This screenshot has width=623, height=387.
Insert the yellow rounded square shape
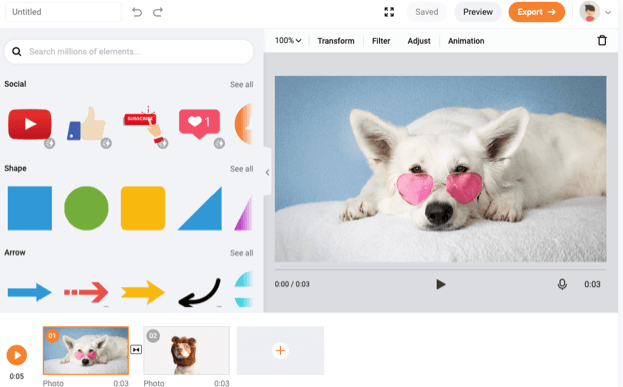143,208
